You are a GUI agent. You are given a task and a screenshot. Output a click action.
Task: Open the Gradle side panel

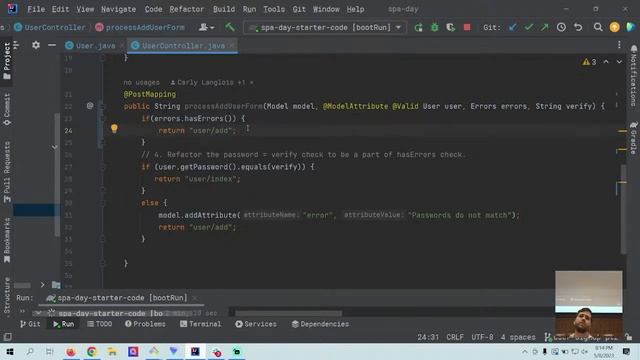pyautogui.click(x=633, y=138)
